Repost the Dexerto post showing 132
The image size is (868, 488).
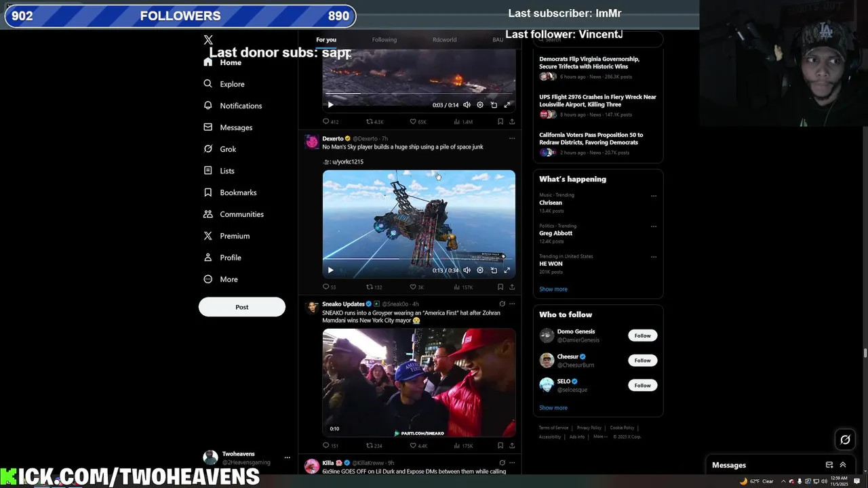tap(374, 287)
